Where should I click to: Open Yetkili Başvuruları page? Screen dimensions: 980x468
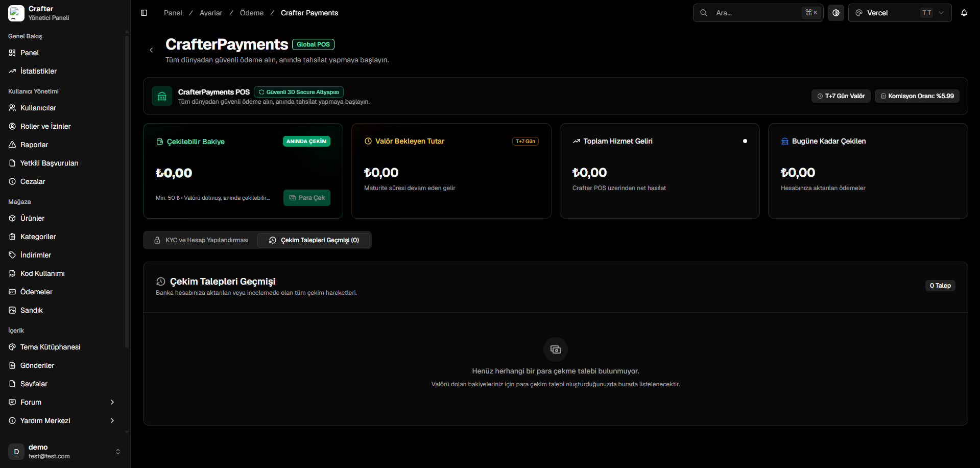pos(62,163)
